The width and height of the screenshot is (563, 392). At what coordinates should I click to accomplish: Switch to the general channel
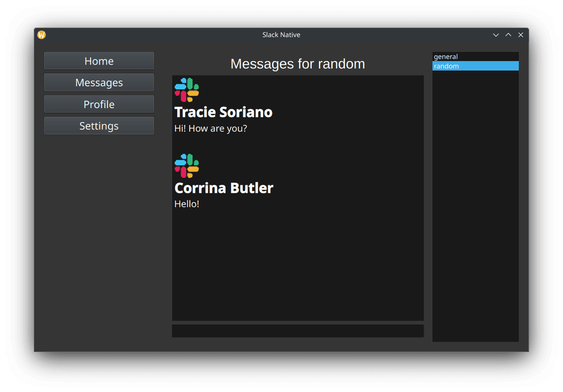446,57
